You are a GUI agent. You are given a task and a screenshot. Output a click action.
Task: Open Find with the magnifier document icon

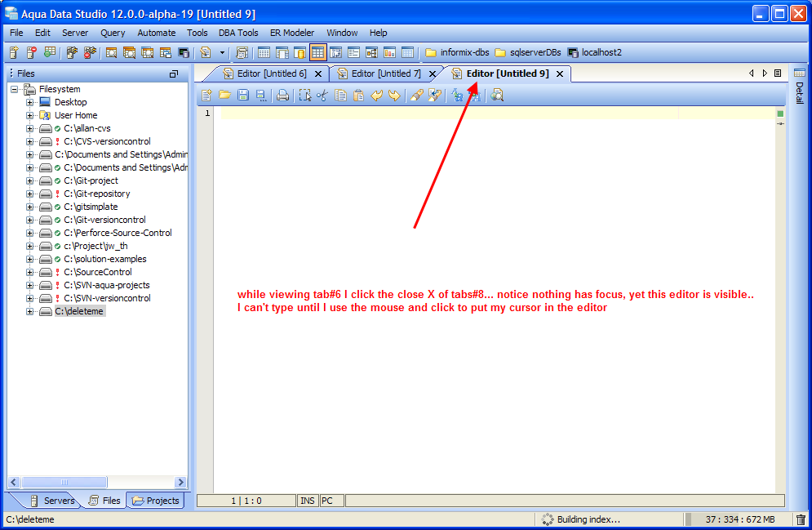(497, 95)
